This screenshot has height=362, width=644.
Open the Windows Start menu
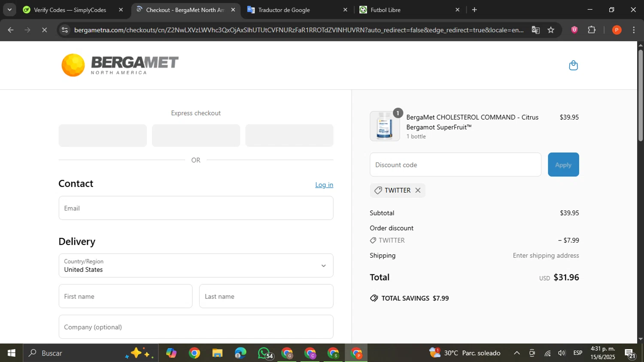pos(12,353)
